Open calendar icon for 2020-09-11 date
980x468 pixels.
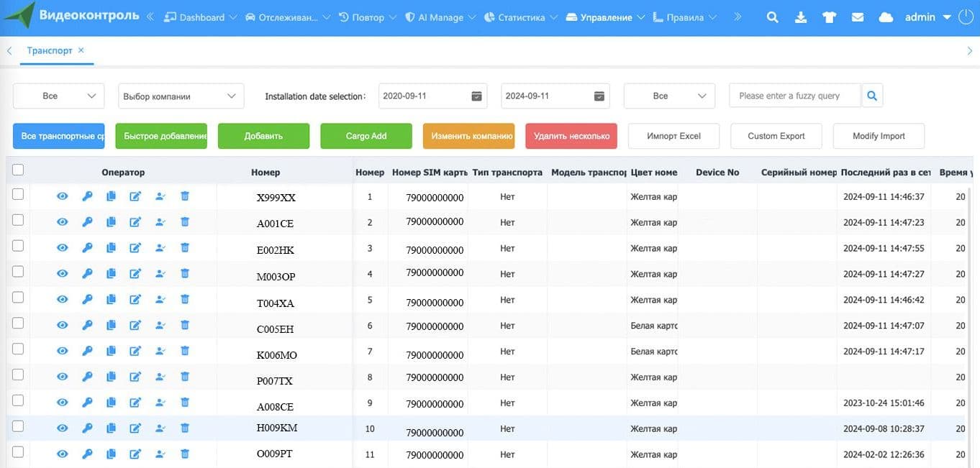pyautogui.click(x=476, y=96)
